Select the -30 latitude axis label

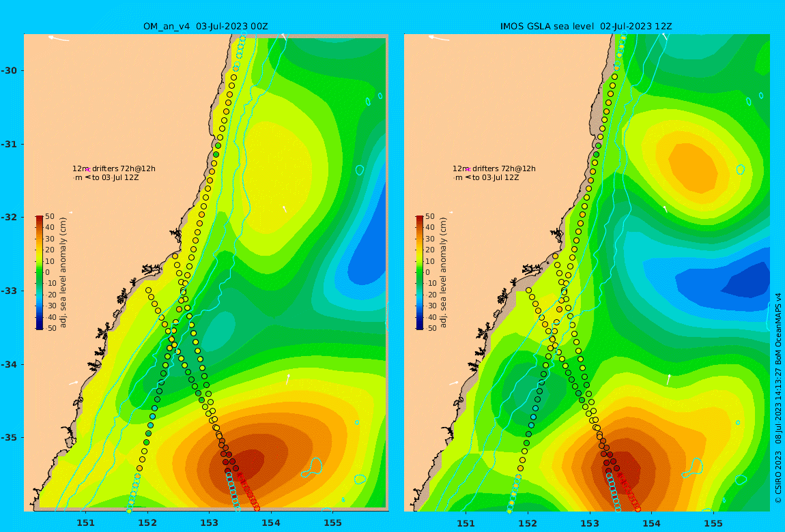(9, 70)
